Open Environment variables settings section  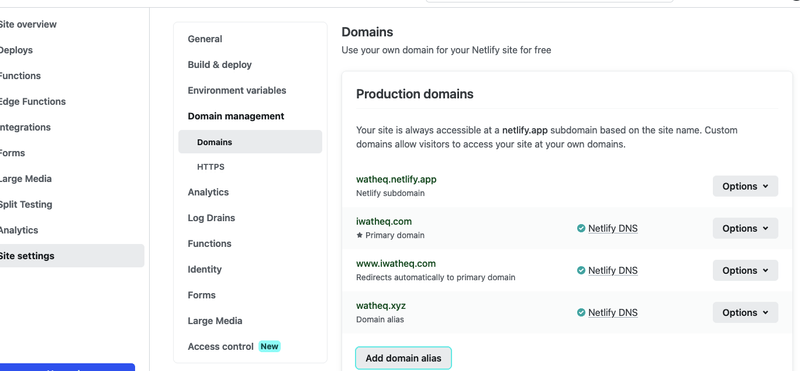pos(237,90)
